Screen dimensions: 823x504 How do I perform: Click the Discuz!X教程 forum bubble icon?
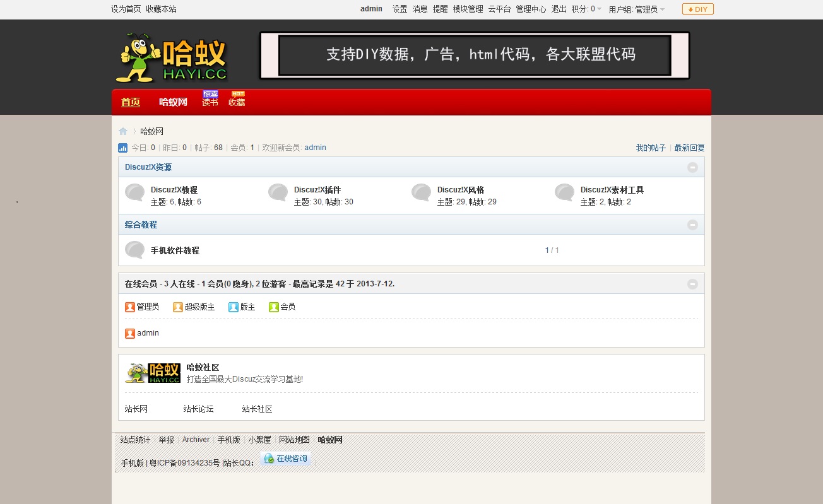135,192
